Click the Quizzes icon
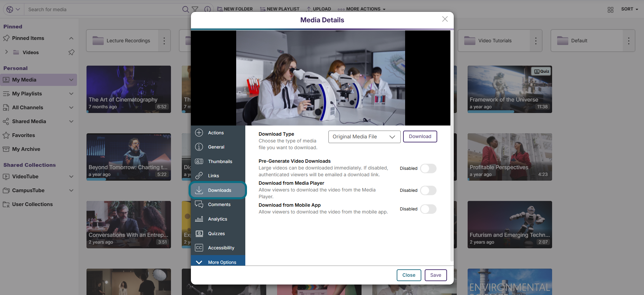Viewport: 644px width, 295px height. pos(199,233)
